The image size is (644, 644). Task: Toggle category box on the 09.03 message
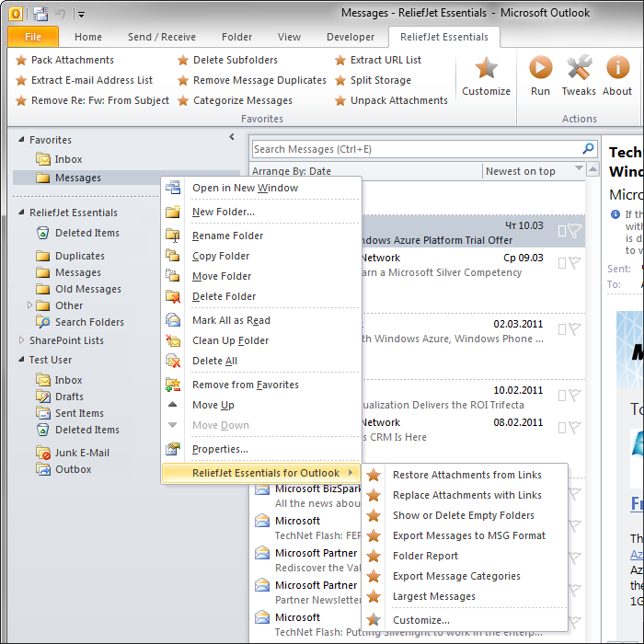[x=562, y=263]
